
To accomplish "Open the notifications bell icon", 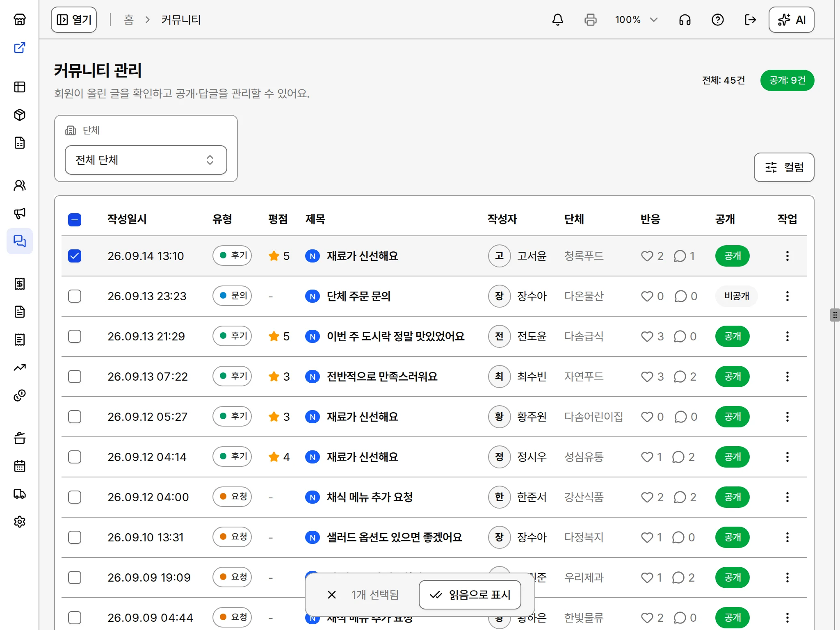I will click(x=557, y=20).
